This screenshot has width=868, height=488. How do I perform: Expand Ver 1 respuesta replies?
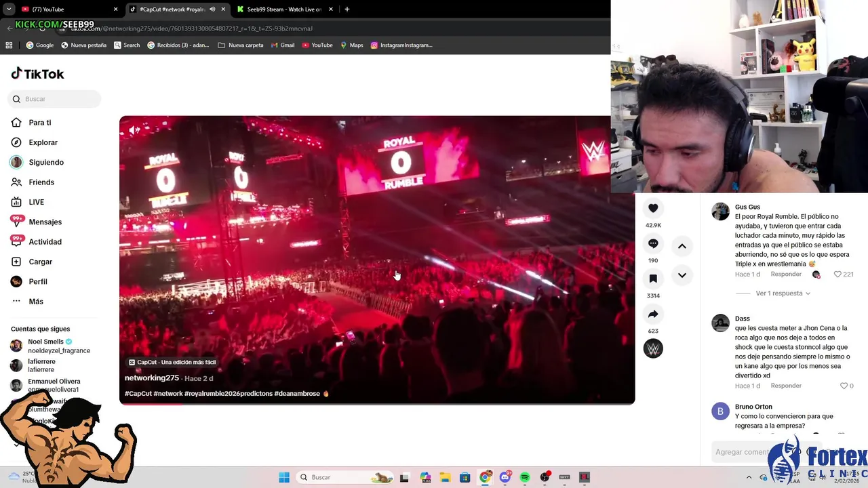point(783,293)
